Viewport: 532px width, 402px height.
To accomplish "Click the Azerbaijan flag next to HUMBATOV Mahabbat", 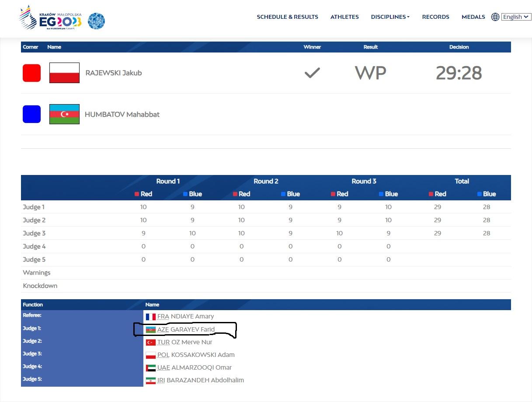I will [64, 114].
